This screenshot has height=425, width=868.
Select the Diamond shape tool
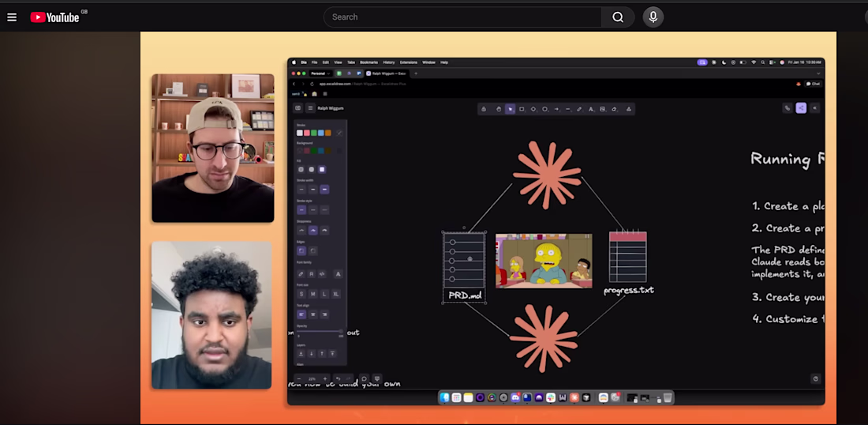point(533,109)
